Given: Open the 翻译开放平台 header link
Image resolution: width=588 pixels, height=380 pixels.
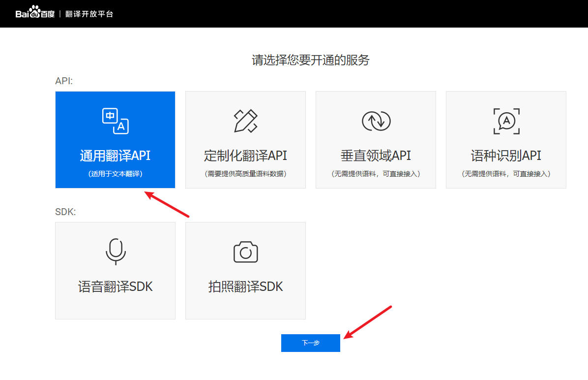Looking at the screenshot, I should [x=89, y=14].
